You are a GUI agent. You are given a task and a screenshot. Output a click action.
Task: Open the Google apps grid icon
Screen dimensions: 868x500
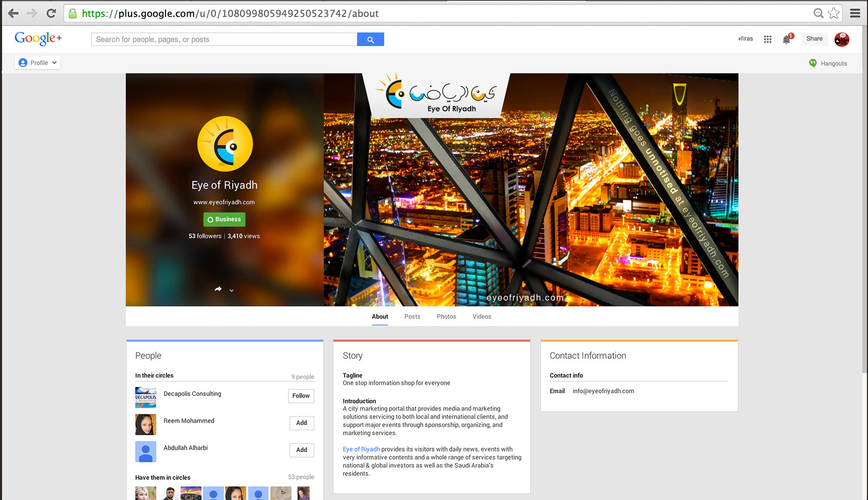768,39
